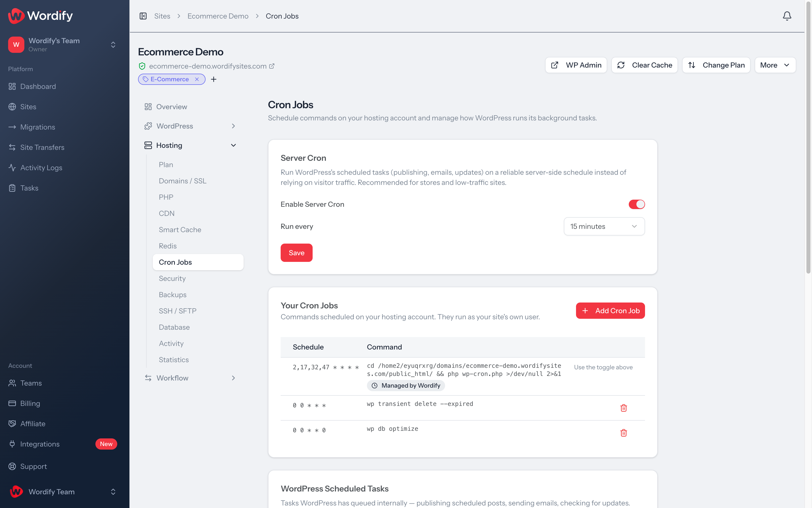Viewport: 812px width, 508px height.
Task: Open site URL external link icon
Action: (272, 66)
